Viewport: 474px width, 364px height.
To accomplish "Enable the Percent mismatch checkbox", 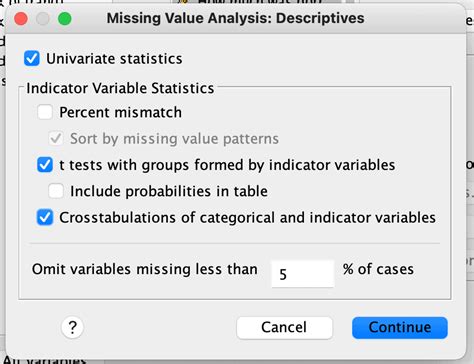I will pos(45,112).
